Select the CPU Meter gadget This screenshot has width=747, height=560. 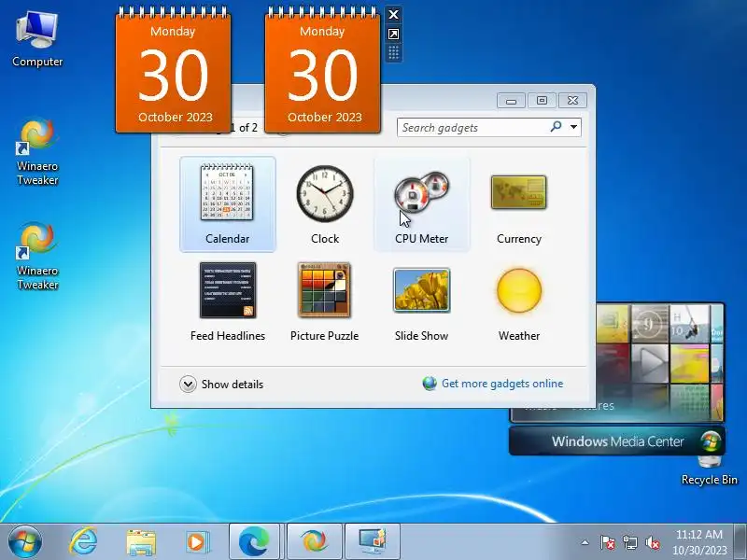(x=422, y=203)
